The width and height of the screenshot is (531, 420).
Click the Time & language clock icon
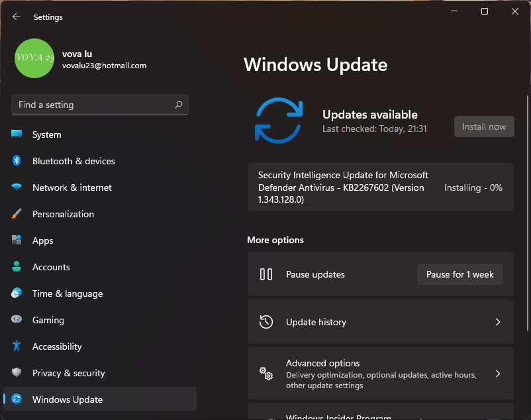pos(17,293)
